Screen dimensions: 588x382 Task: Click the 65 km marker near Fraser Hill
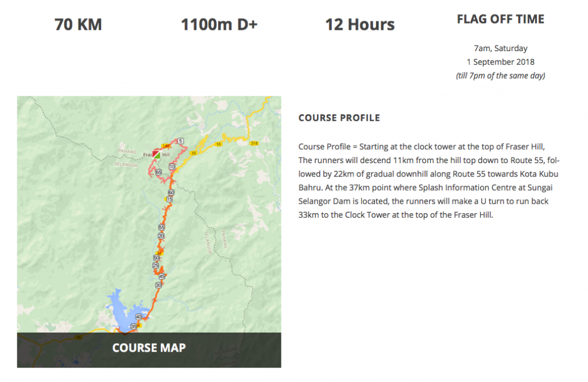click(158, 172)
